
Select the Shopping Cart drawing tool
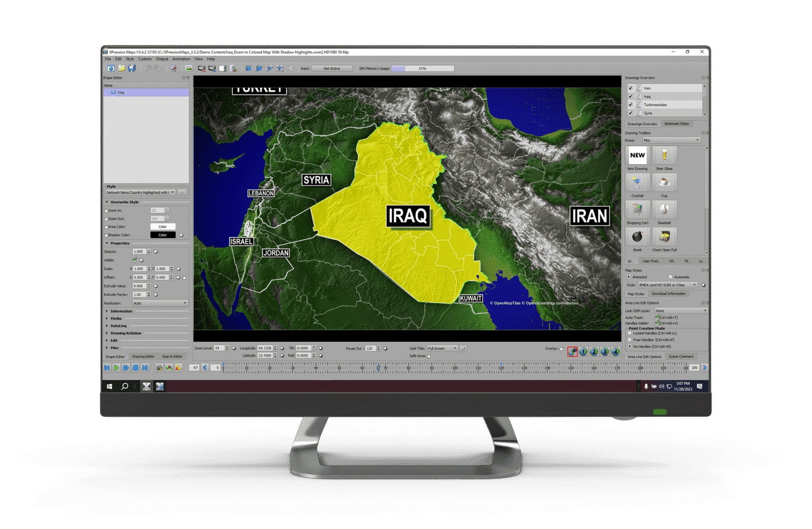pyautogui.click(x=638, y=209)
